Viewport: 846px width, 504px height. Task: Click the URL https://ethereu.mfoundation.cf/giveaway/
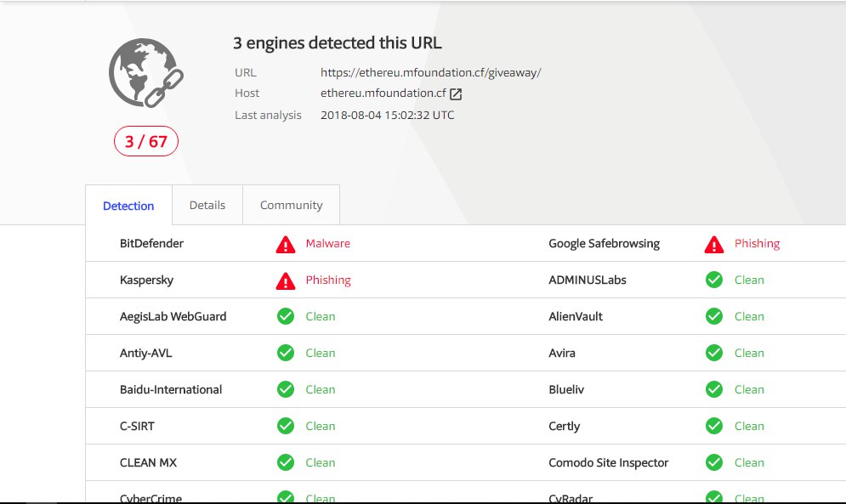430,73
